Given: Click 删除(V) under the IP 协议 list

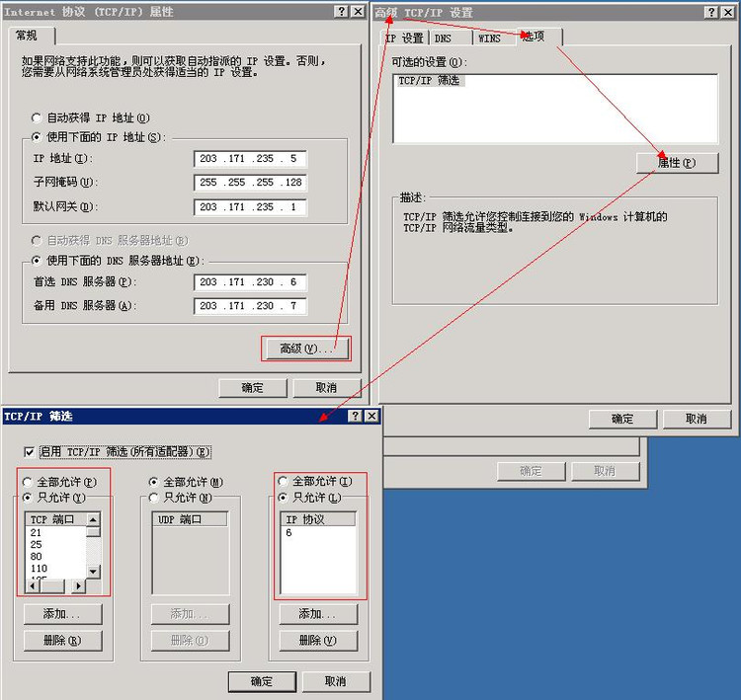Looking at the screenshot, I should [318, 641].
